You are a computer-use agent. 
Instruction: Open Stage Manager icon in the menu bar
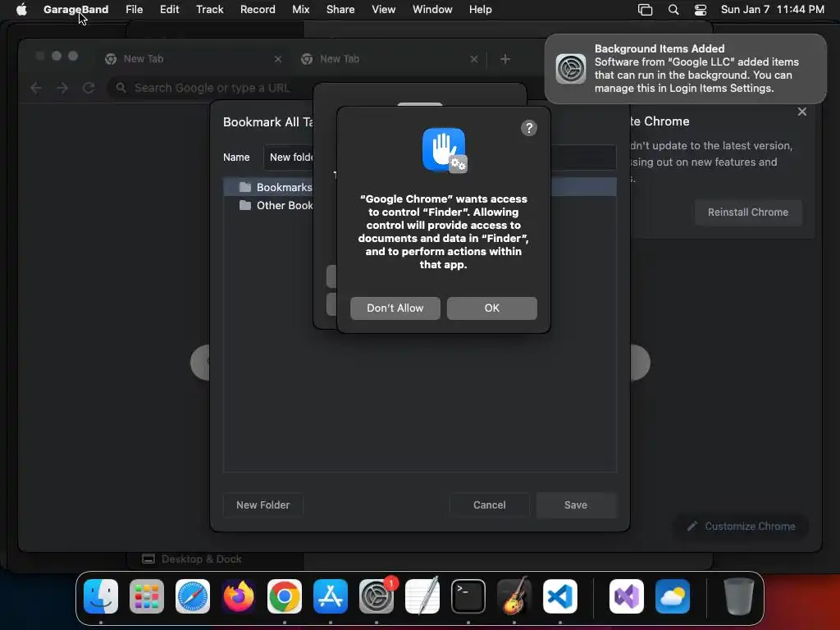[x=645, y=9]
